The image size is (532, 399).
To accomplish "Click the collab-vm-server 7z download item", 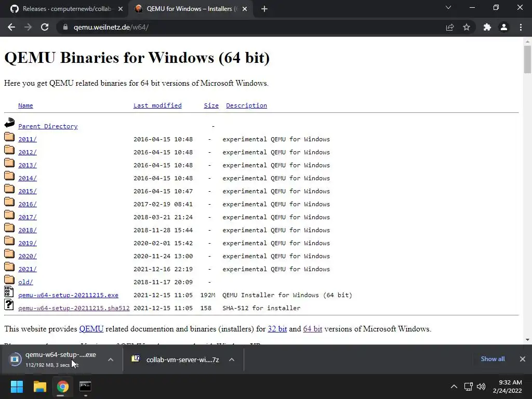I will click(177, 360).
